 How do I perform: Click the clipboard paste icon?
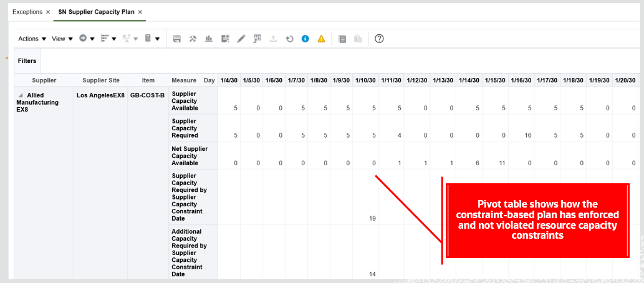(358, 39)
